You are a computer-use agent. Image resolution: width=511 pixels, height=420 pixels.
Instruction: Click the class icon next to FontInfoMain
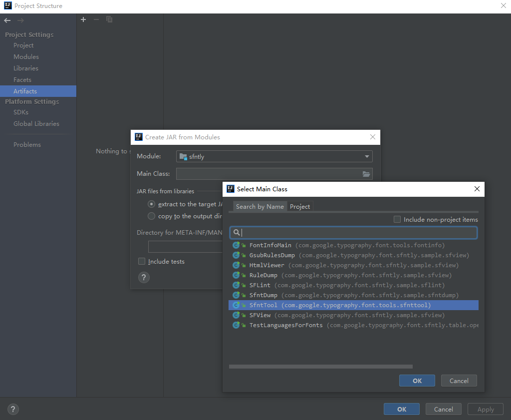pos(236,245)
